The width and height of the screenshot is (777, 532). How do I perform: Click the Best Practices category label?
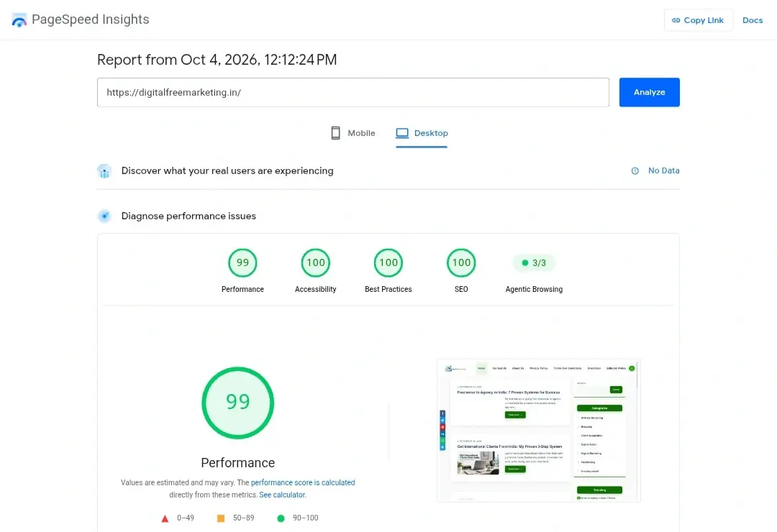[x=388, y=289]
